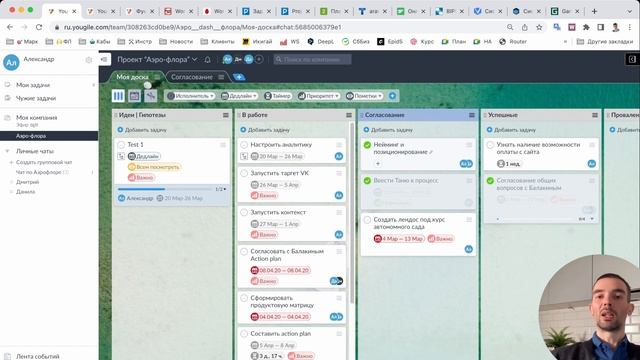Mark Test 1 task as complete

[x=121, y=145]
